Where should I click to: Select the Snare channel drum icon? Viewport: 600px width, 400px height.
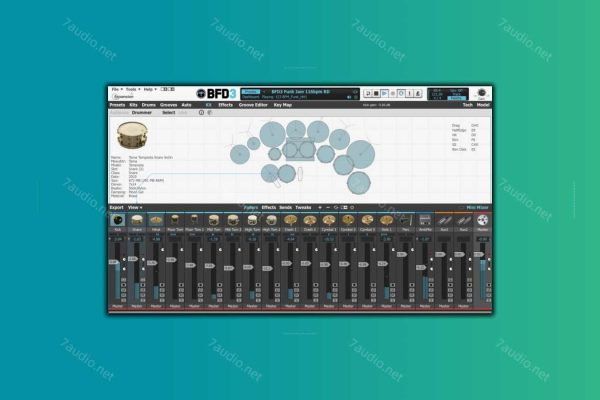pyautogui.click(x=137, y=220)
